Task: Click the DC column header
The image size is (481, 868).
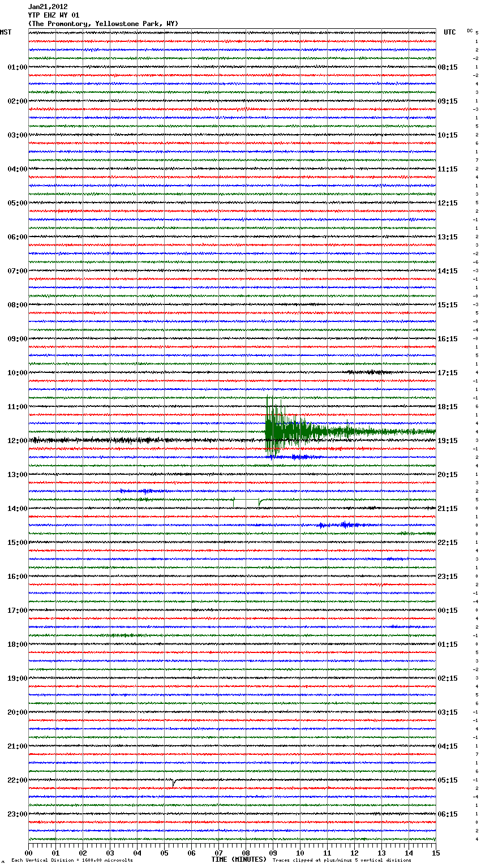Action: click(470, 31)
